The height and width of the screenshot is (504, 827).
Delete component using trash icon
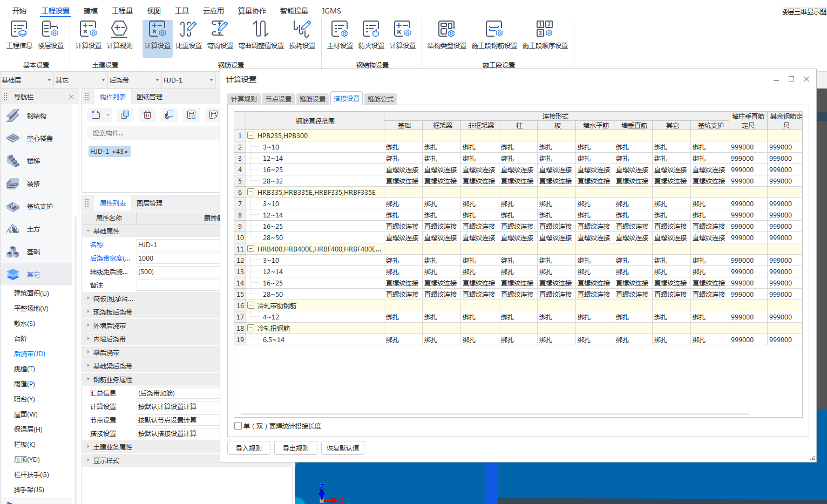pyautogui.click(x=147, y=115)
